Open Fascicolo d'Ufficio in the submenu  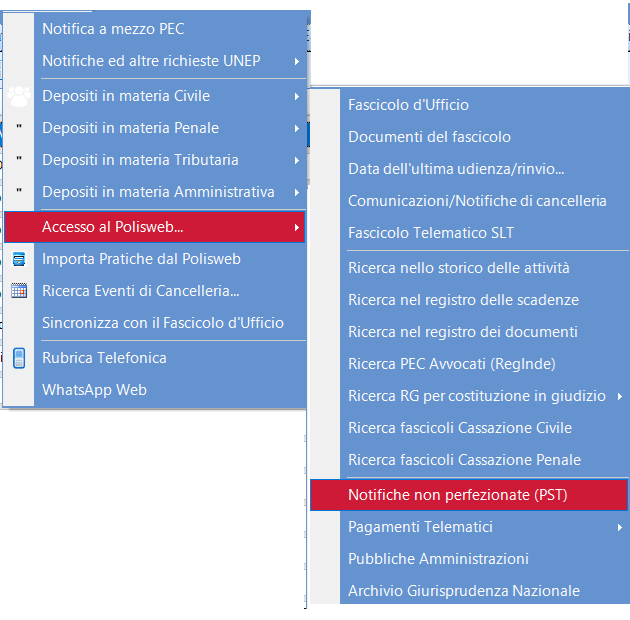(408, 105)
